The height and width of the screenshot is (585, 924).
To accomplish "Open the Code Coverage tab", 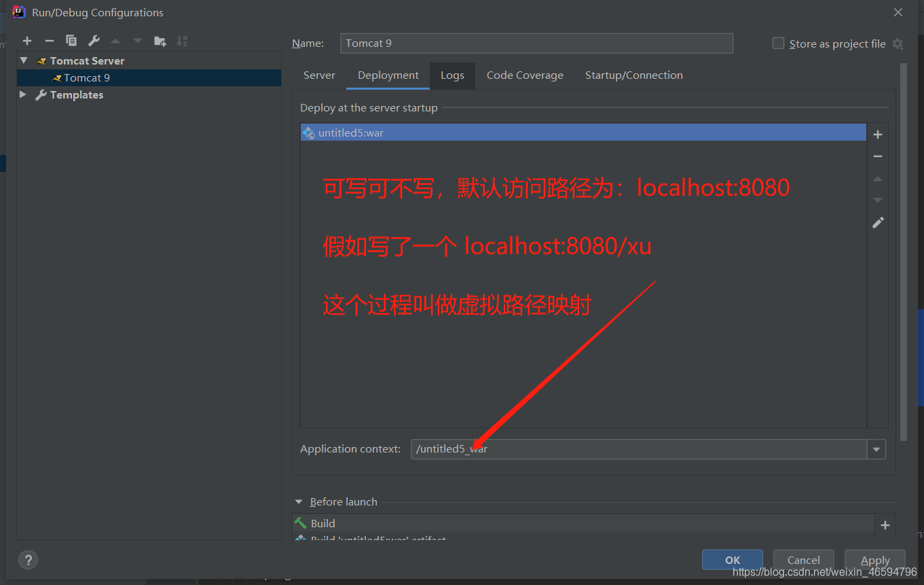I will point(525,75).
